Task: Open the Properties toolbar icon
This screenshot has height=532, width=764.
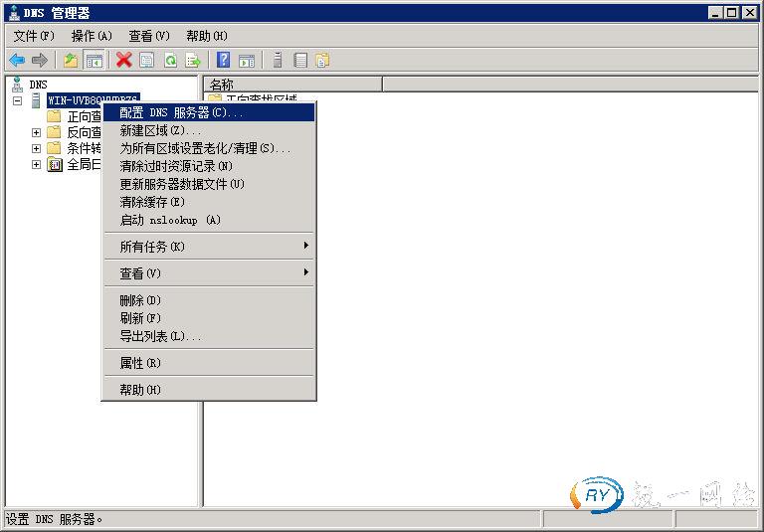Action: pos(146,61)
